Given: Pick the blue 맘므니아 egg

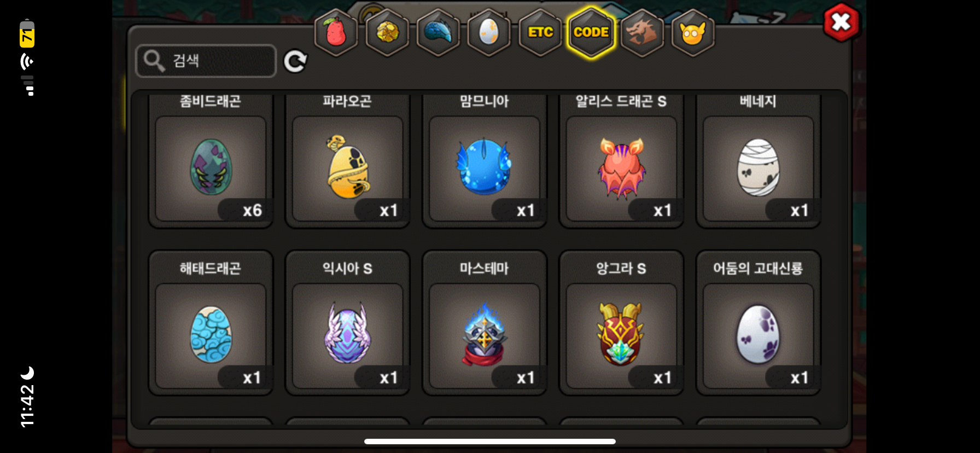Looking at the screenshot, I should pos(485,161).
